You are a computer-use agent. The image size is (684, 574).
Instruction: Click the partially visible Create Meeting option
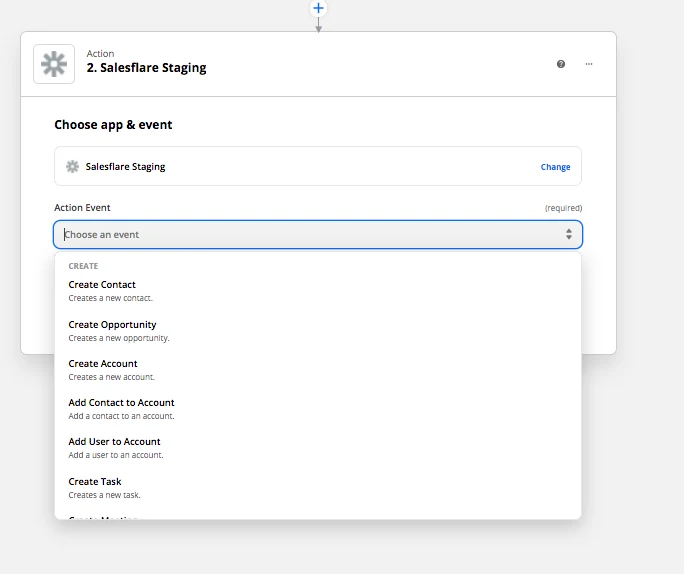click(103, 518)
